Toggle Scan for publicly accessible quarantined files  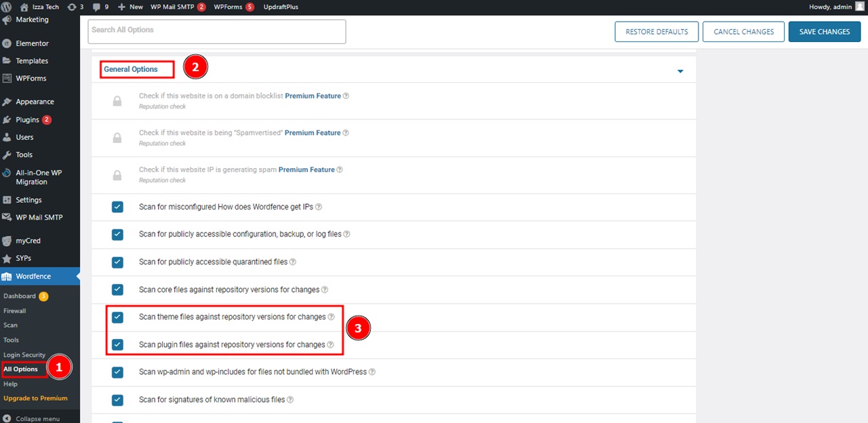(x=117, y=262)
